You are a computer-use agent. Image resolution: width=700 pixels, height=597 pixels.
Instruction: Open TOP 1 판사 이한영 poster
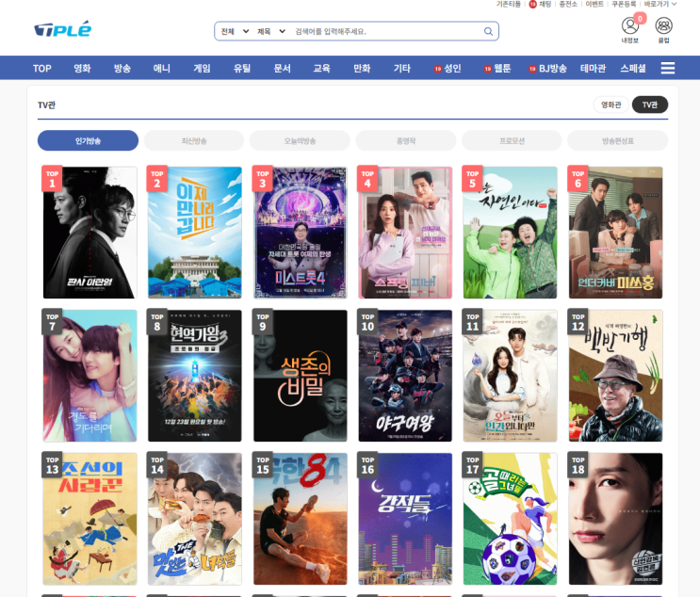click(90, 233)
